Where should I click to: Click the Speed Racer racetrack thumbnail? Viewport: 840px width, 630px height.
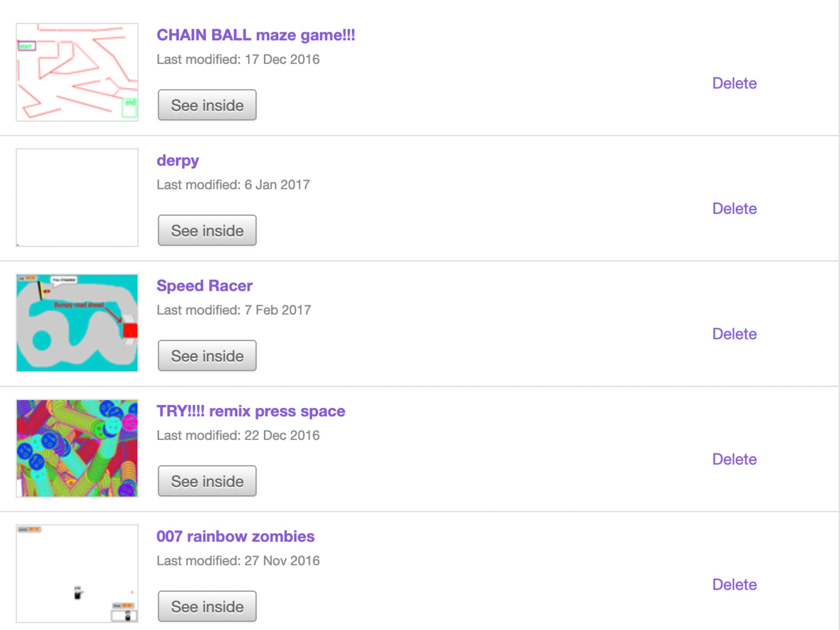[x=77, y=322]
